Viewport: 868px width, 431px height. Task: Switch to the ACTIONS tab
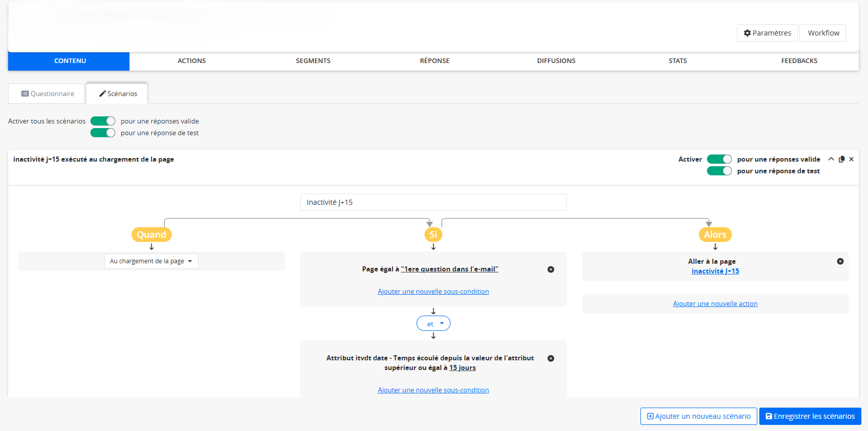click(x=191, y=61)
